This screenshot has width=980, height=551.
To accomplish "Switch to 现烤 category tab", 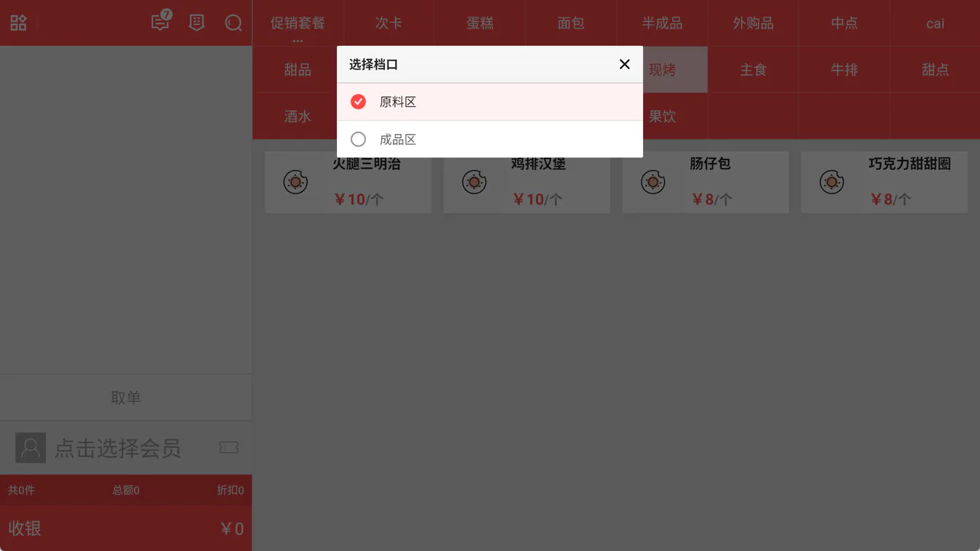I will [662, 70].
